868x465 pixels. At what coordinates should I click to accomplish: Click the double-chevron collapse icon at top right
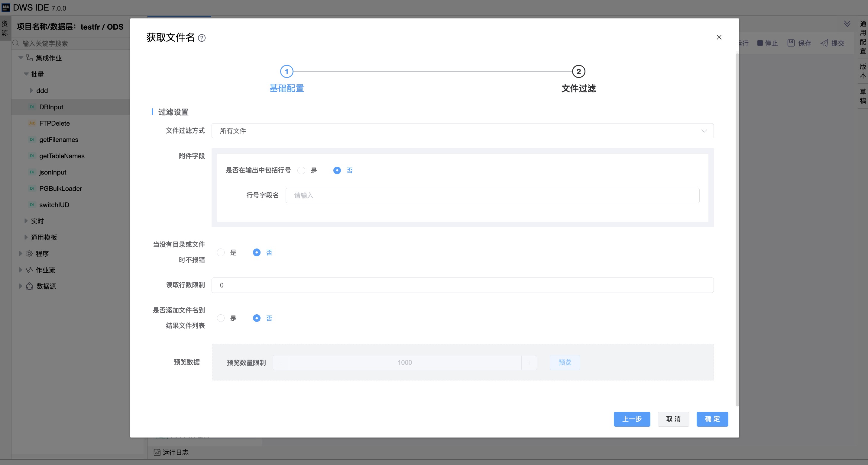(x=847, y=24)
